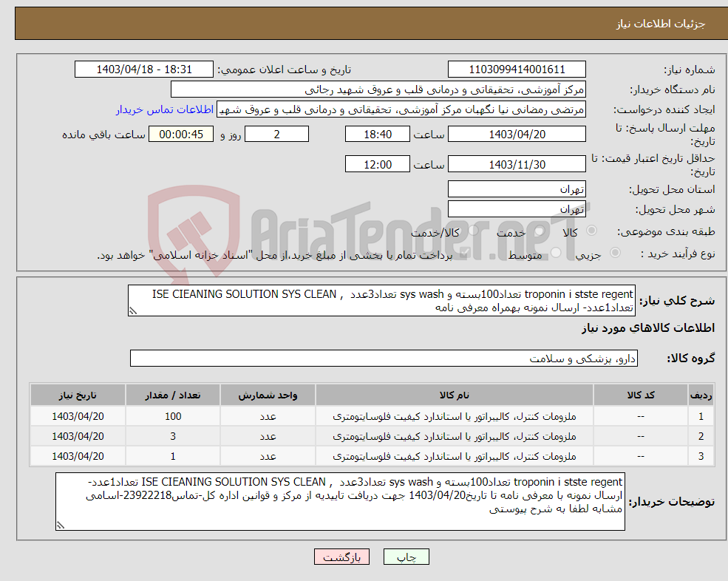Click the اطلاعات کالاهای مورد نیاز heading
This screenshot has width=728, height=581.
(648, 328)
